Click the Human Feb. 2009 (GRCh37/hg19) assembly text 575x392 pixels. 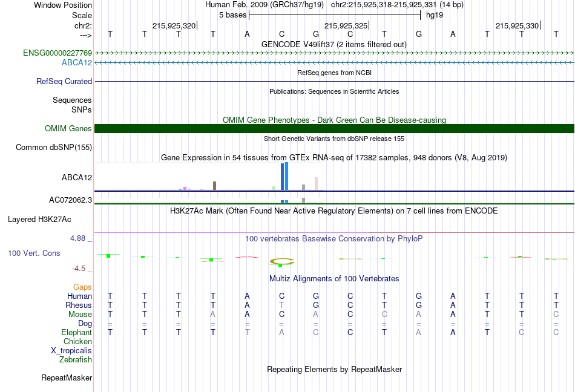[x=264, y=5]
